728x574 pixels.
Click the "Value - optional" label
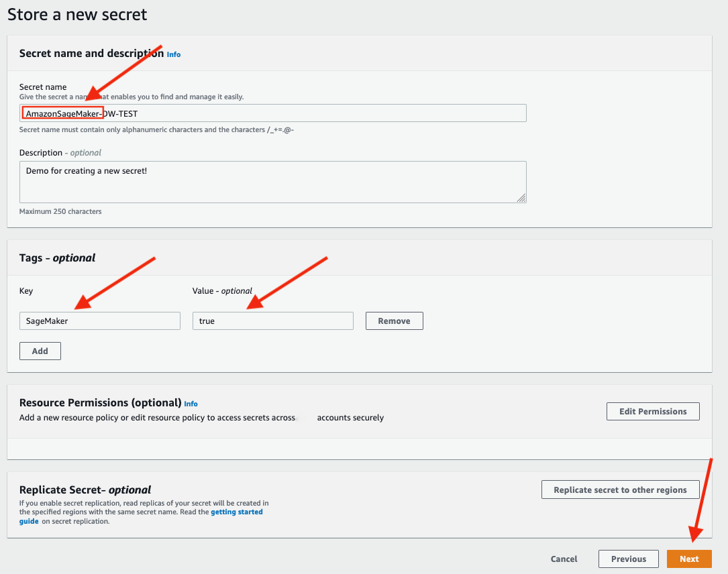(222, 291)
